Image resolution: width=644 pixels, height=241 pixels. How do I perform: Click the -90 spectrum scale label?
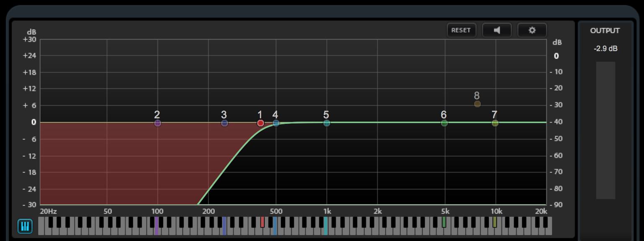(x=556, y=205)
